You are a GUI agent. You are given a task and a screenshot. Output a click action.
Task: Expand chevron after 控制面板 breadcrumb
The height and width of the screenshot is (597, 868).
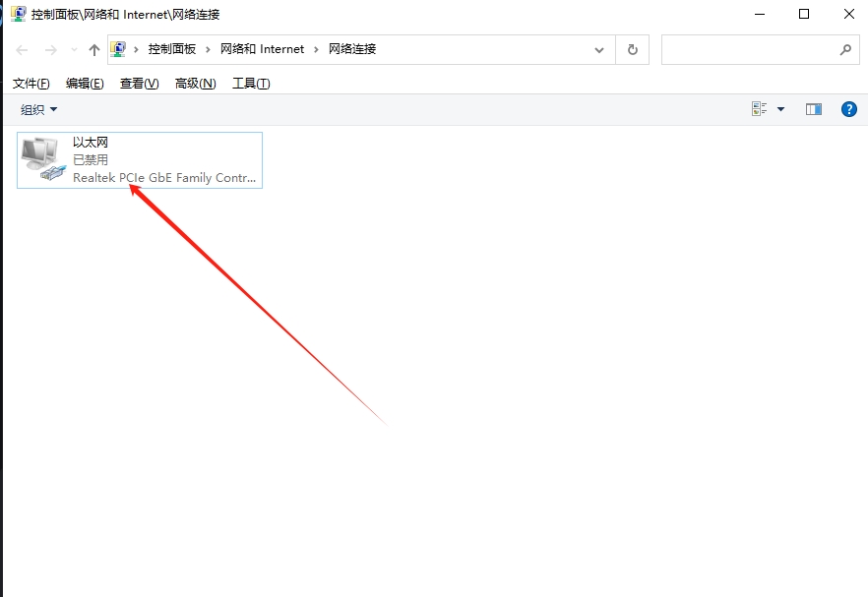(x=209, y=50)
